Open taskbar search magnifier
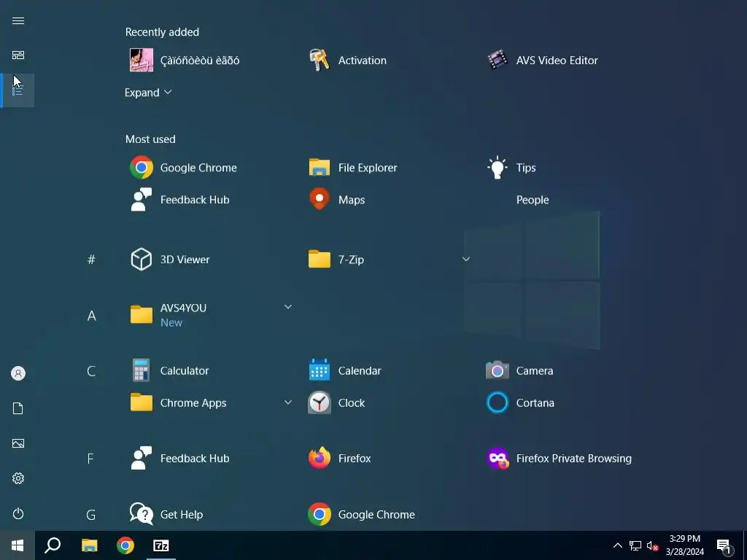The image size is (747, 560). tap(53, 545)
